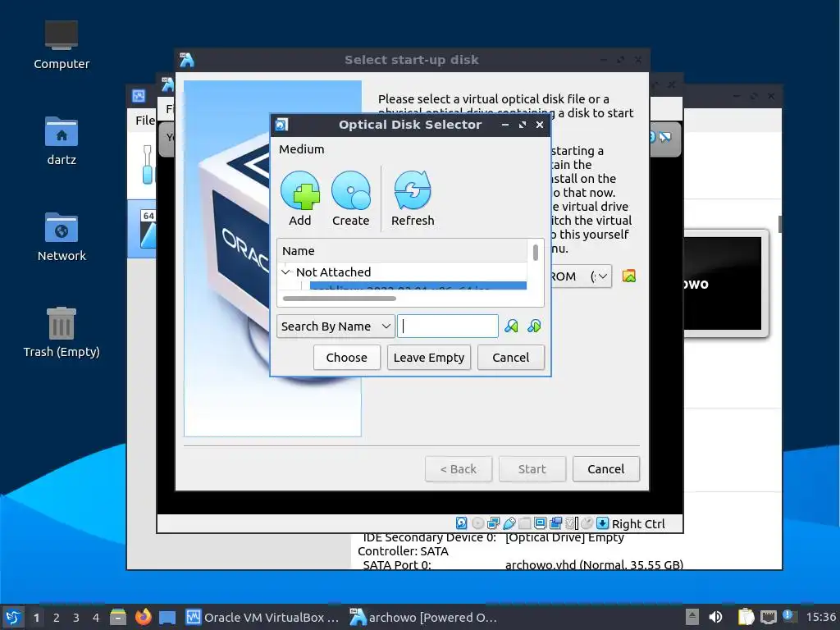
Task: Cancel the Optical Disk Selector dialog
Action: click(x=510, y=358)
